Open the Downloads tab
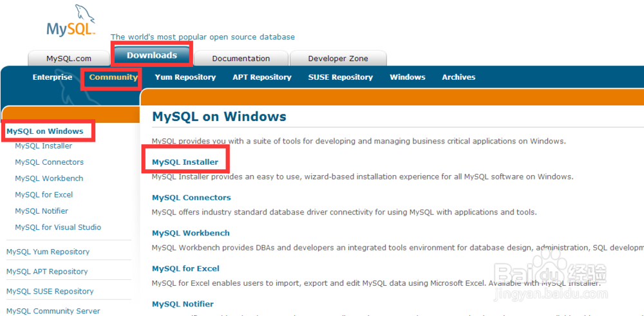 [x=152, y=55]
